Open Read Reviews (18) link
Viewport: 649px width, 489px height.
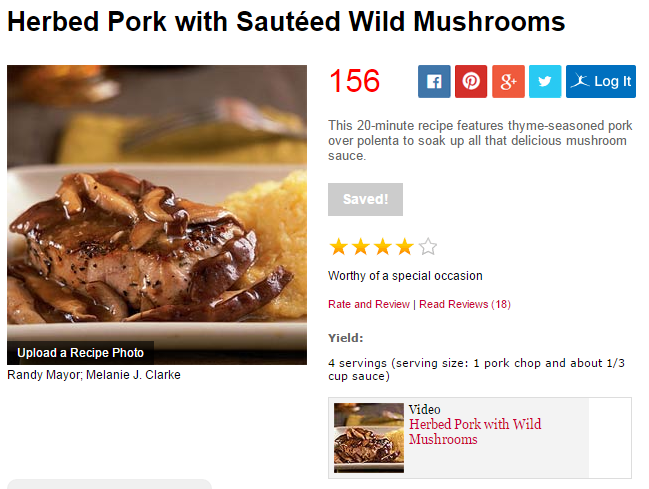tap(465, 304)
